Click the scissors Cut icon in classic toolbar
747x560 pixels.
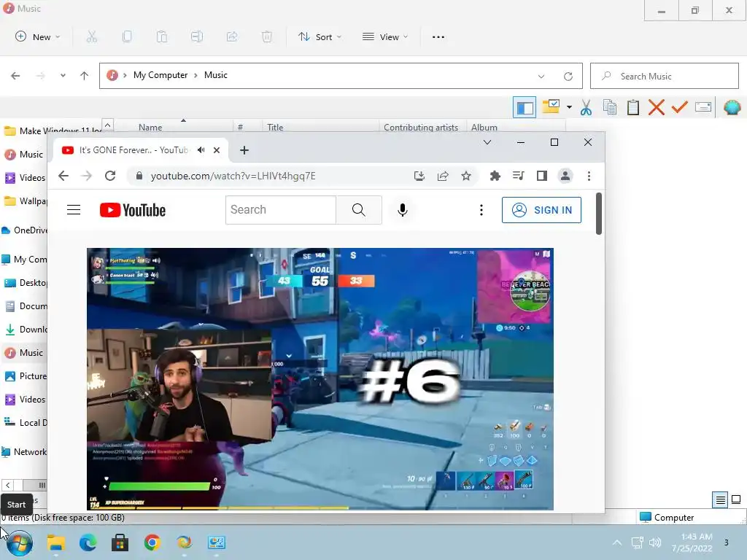point(586,108)
